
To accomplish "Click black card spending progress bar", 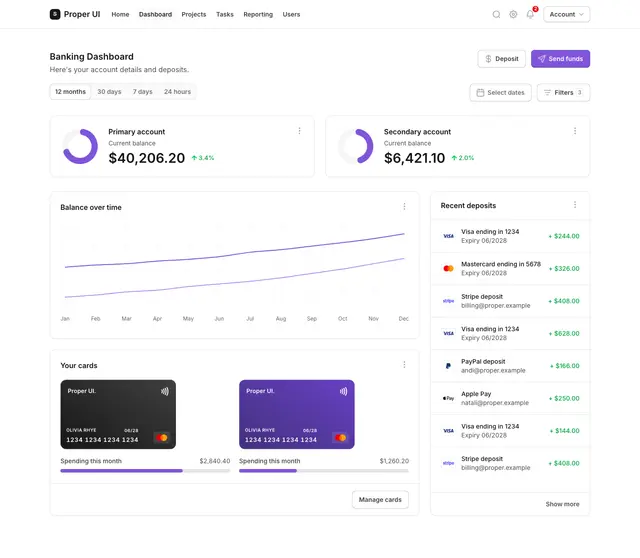I will click(x=145, y=471).
